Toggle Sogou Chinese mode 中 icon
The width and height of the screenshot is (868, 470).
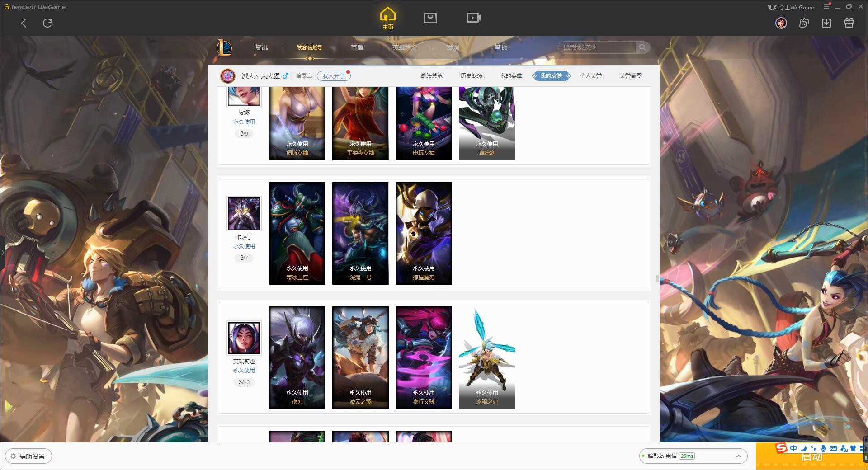(793, 448)
